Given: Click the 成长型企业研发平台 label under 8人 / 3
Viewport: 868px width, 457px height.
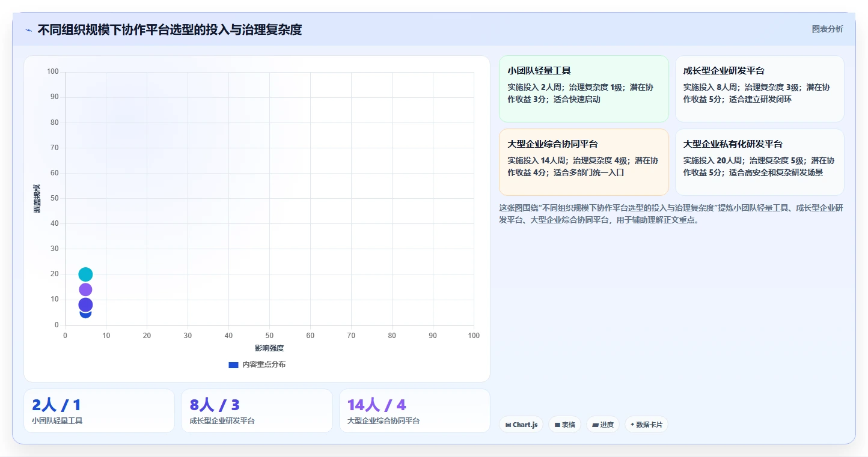Looking at the screenshot, I should pyautogui.click(x=222, y=420).
